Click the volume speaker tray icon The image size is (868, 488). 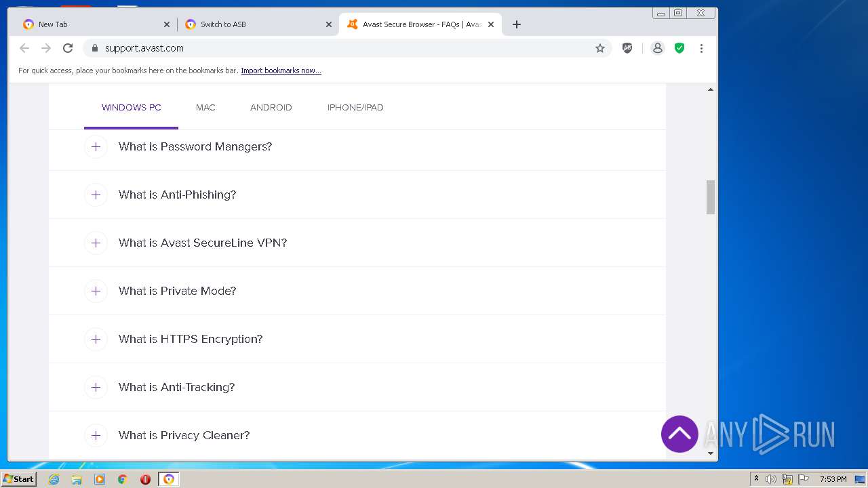pyautogui.click(x=771, y=479)
